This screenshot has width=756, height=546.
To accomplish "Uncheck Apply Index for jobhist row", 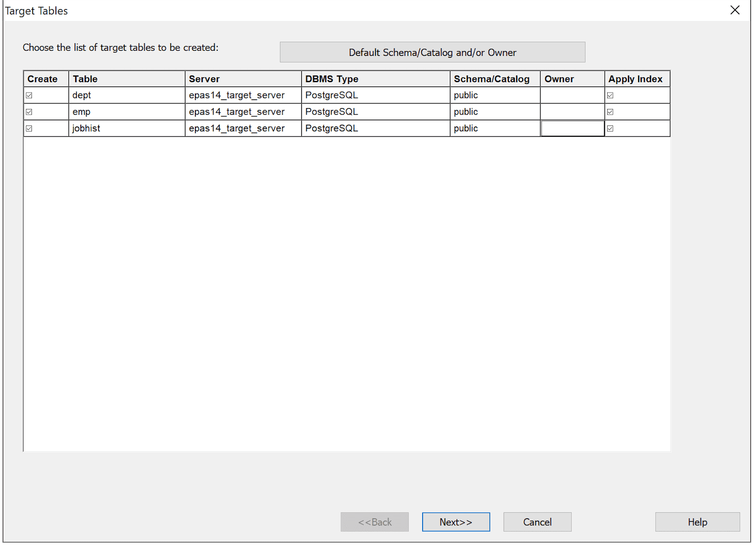I will tap(610, 128).
